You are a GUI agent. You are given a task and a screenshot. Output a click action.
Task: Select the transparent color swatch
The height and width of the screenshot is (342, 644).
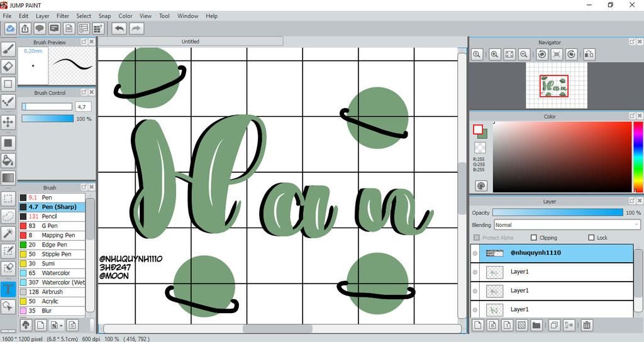(480, 147)
